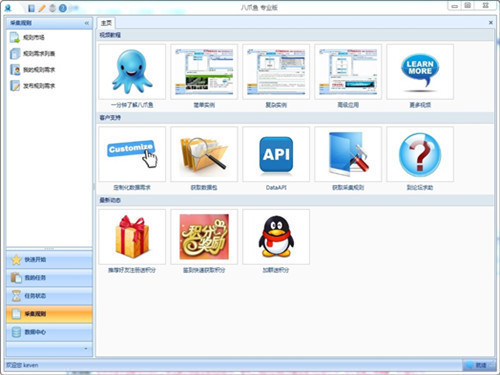Screen dimensions: 500x375
Task: Click the grey globe icon in title toolbar
Action: (x=52, y=8)
